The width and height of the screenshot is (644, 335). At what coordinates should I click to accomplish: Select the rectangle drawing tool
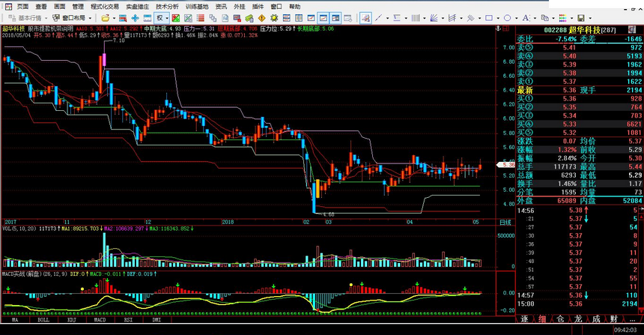point(489,18)
